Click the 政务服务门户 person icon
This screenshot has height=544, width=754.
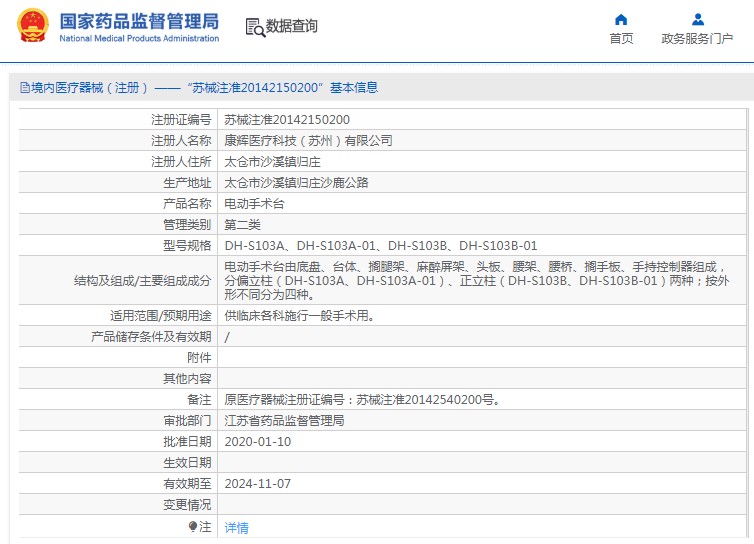697,19
